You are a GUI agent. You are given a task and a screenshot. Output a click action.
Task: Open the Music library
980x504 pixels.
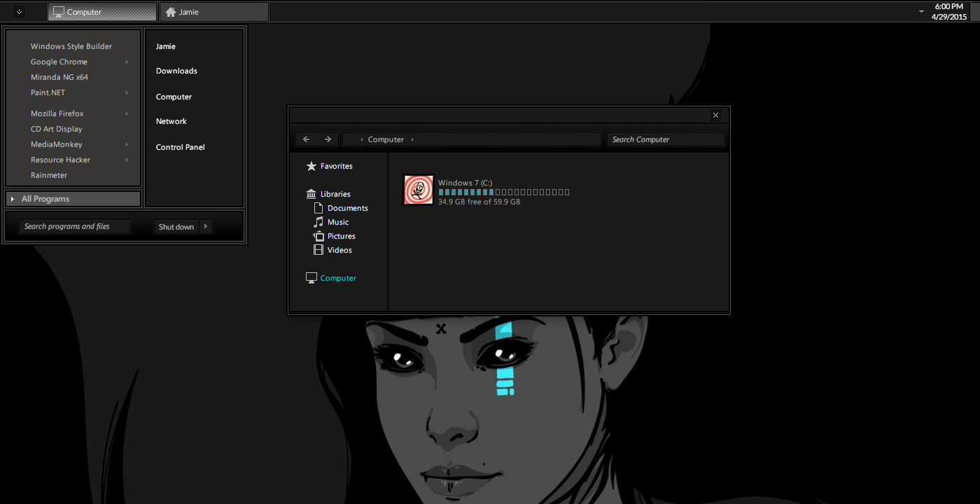[x=338, y=222]
